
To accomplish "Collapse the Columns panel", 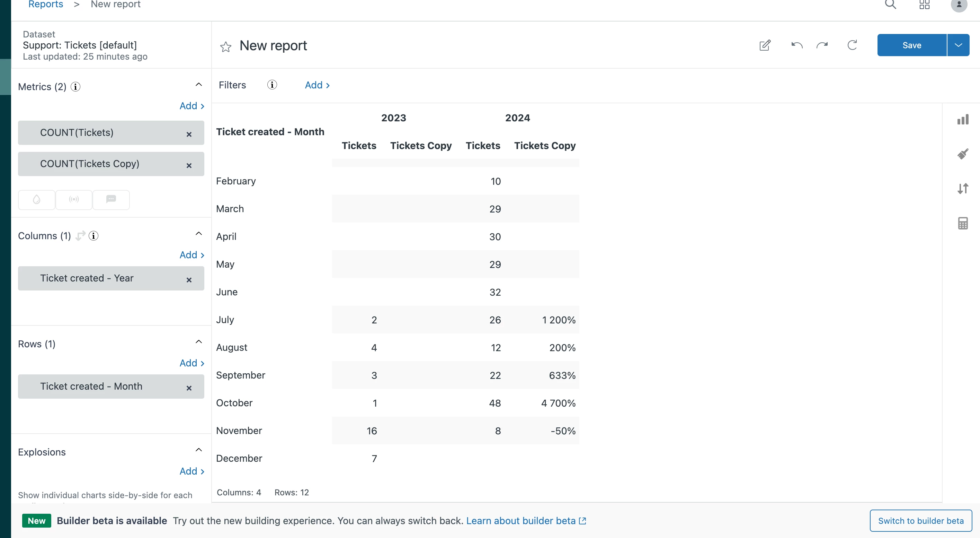I will coord(198,234).
